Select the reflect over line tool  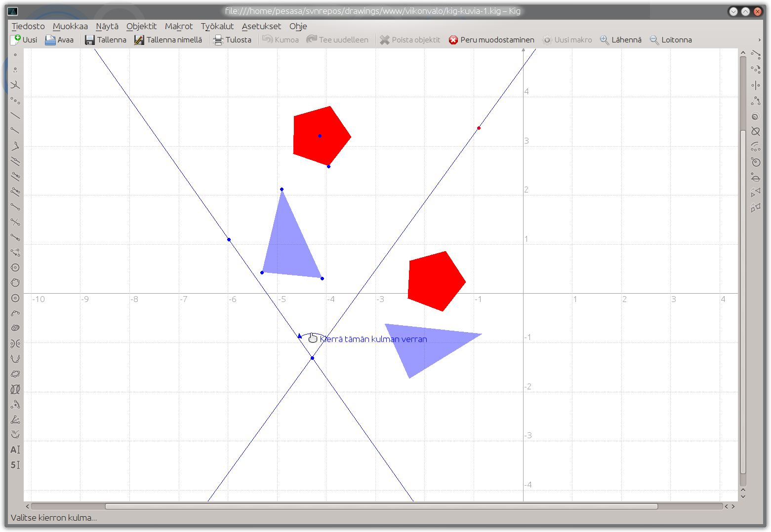(756, 85)
